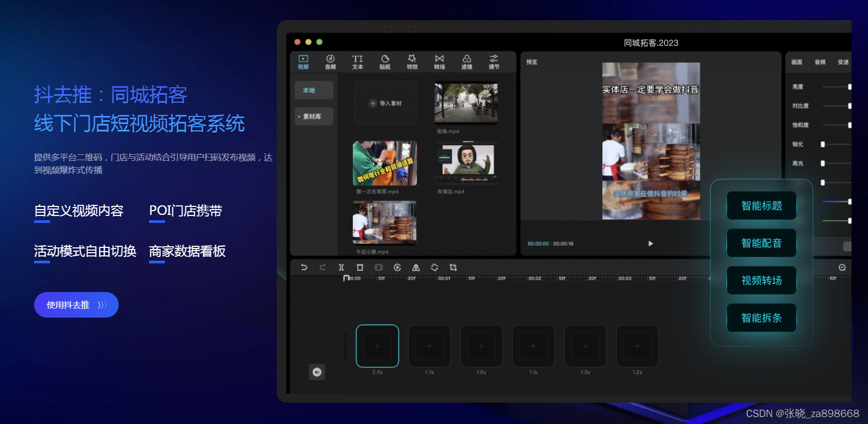
Task: Select the 午后小聚.mp4 thumbnail
Action: click(x=385, y=222)
